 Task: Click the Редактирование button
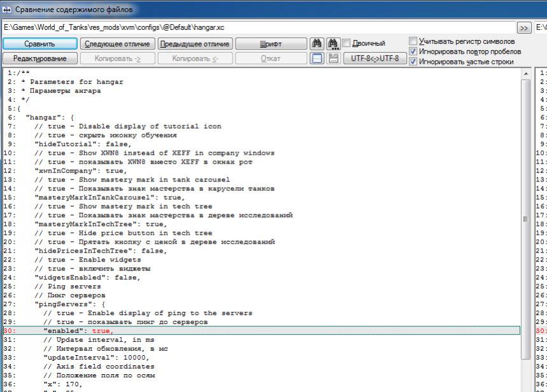click(x=39, y=59)
